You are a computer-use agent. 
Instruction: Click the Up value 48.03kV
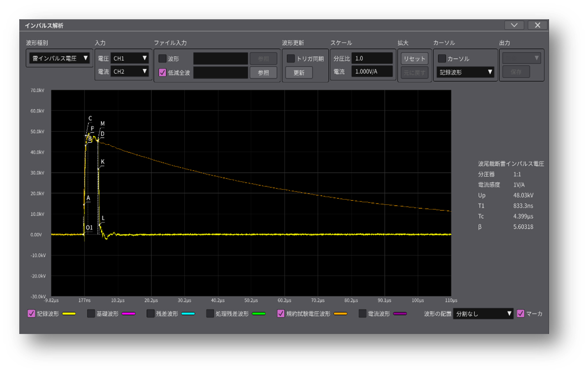point(523,195)
